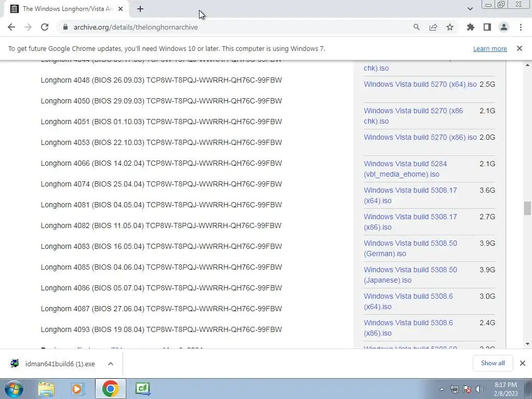Open the Chrome profile avatar

point(504,27)
